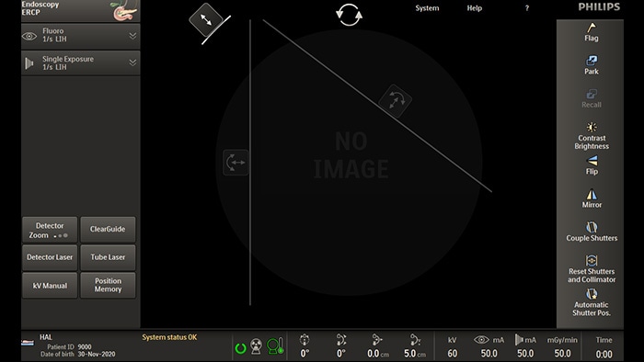
Task: Open the System menu
Action: coord(427,8)
